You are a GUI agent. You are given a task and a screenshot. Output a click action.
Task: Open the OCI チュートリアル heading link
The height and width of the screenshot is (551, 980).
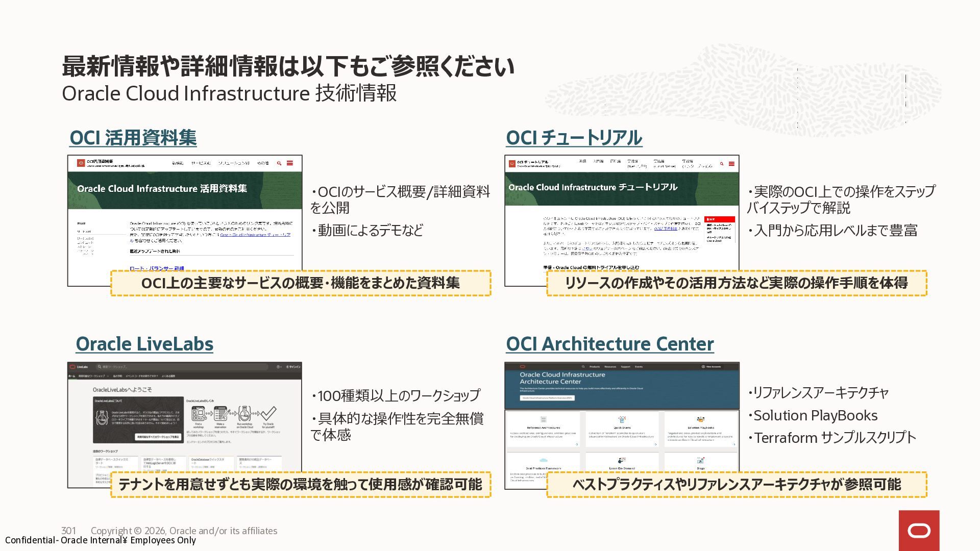click(574, 138)
